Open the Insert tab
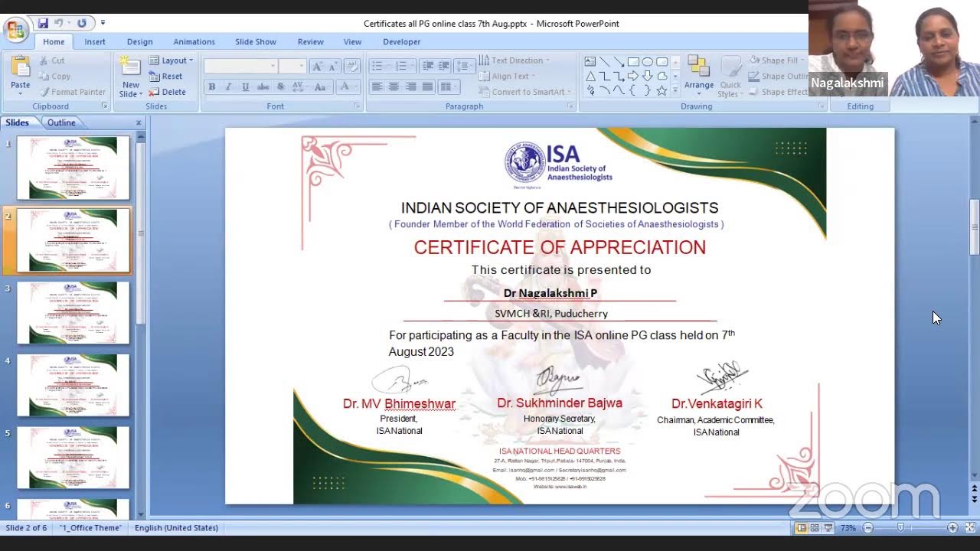 click(95, 42)
